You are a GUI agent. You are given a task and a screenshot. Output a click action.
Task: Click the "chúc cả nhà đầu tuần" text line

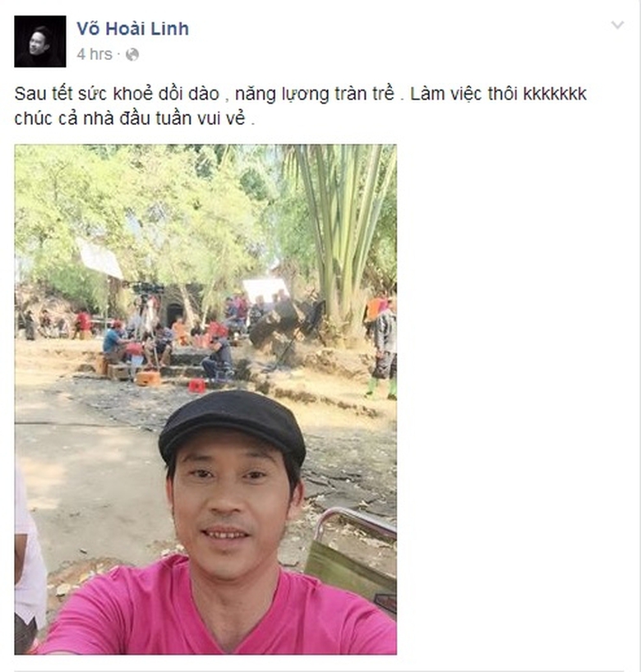click(135, 118)
